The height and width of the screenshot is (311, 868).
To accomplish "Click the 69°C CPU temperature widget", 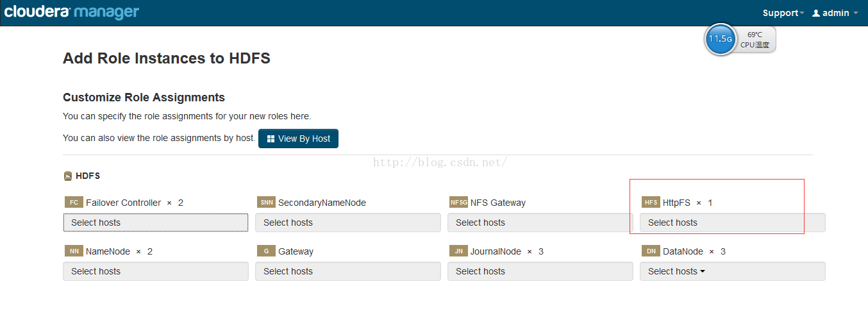I will click(755, 40).
